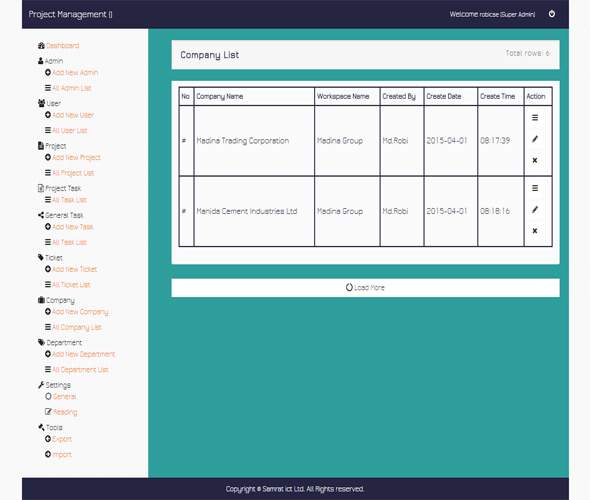Open All Task List under General Task
Viewport: 590px width, 500px height.
[x=69, y=242]
